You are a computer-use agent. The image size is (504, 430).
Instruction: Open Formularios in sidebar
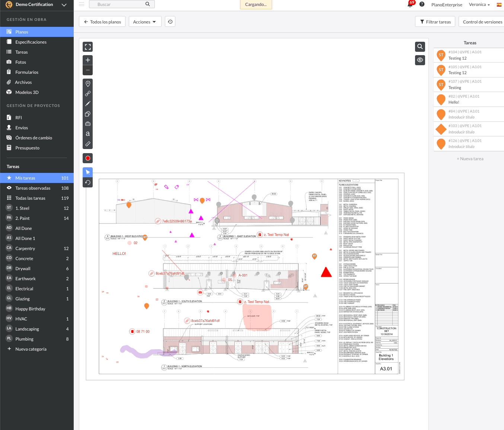[x=37, y=72]
